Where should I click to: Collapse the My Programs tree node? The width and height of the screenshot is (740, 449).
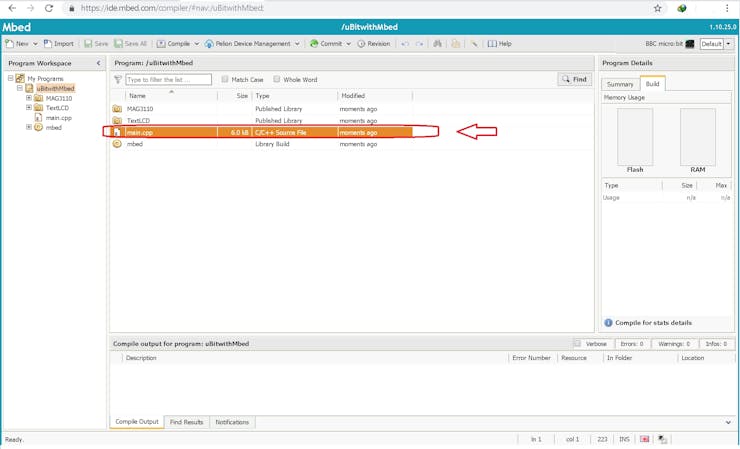point(10,78)
